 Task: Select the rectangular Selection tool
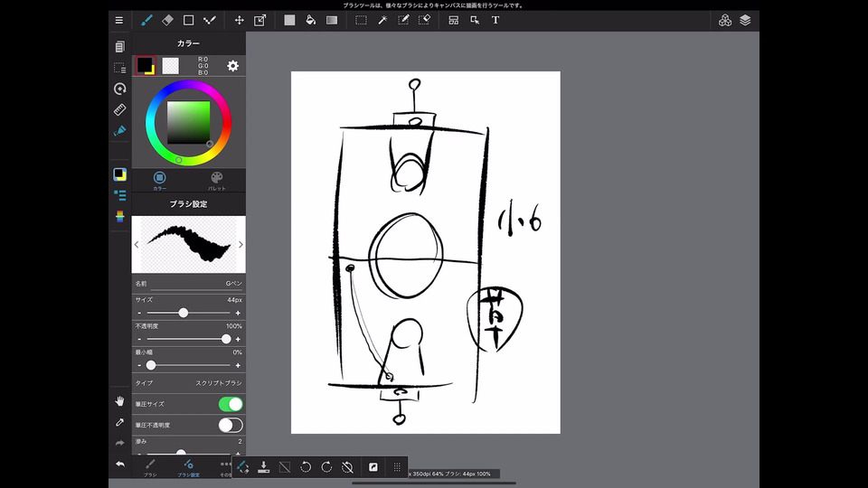(x=361, y=21)
